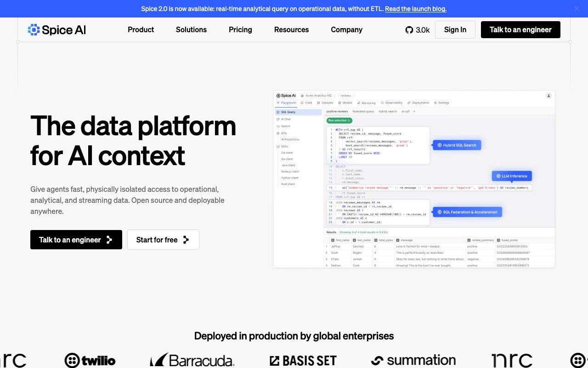Click the Spice AI logo
Viewport: 588px width, 368px height.
[57, 30]
